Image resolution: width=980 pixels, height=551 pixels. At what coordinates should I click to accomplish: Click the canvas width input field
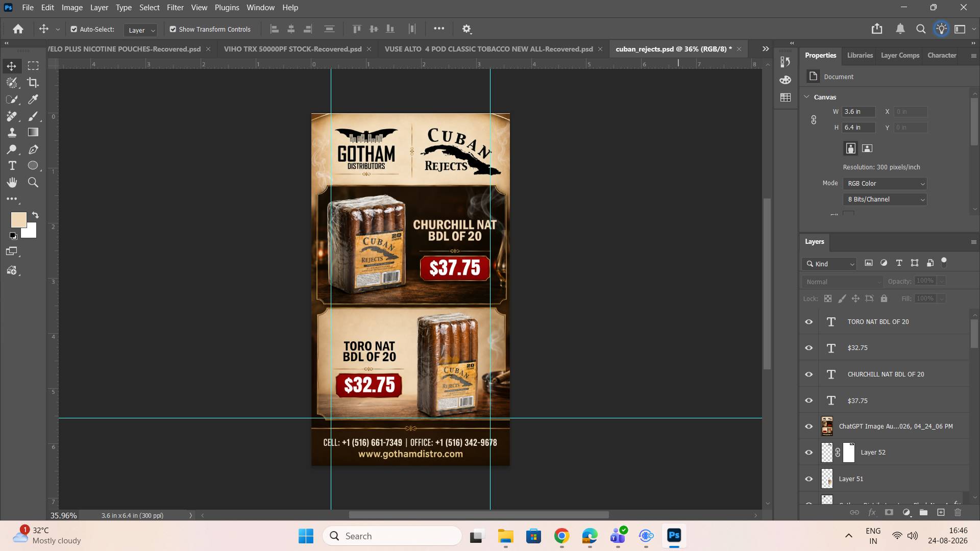pyautogui.click(x=859, y=112)
